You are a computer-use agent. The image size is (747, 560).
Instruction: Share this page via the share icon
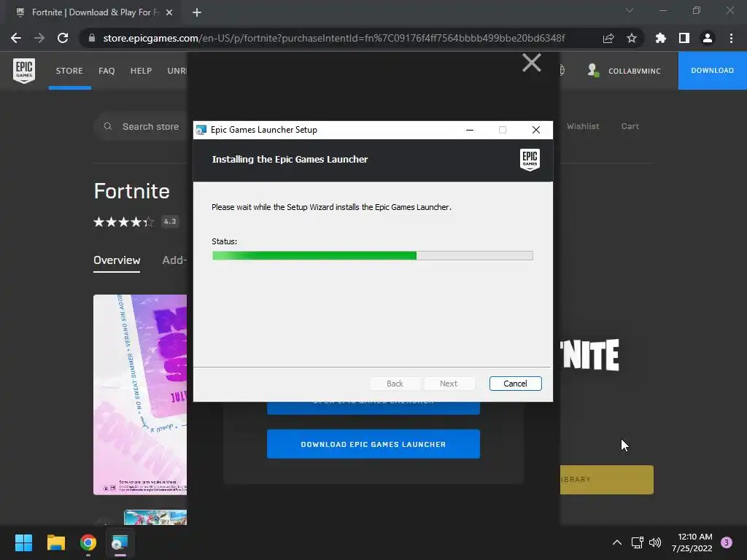(608, 38)
